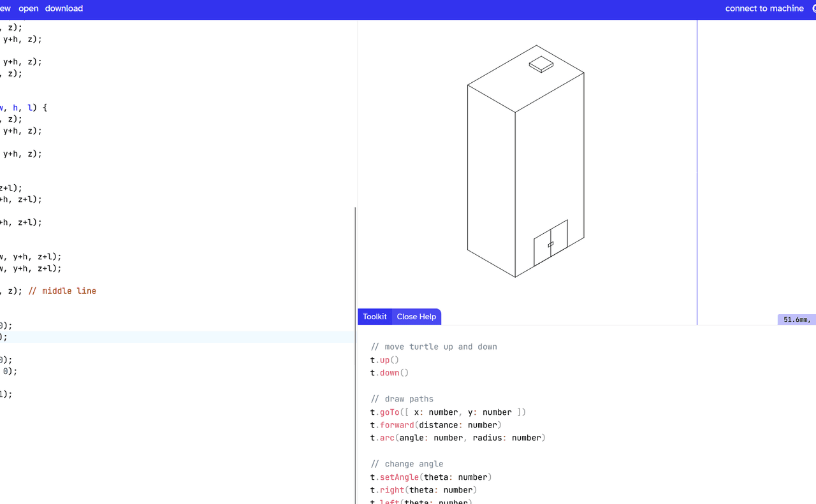Click the t.setAngle(theta) help entry
This screenshot has width=816, height=504.
(430, 477)
